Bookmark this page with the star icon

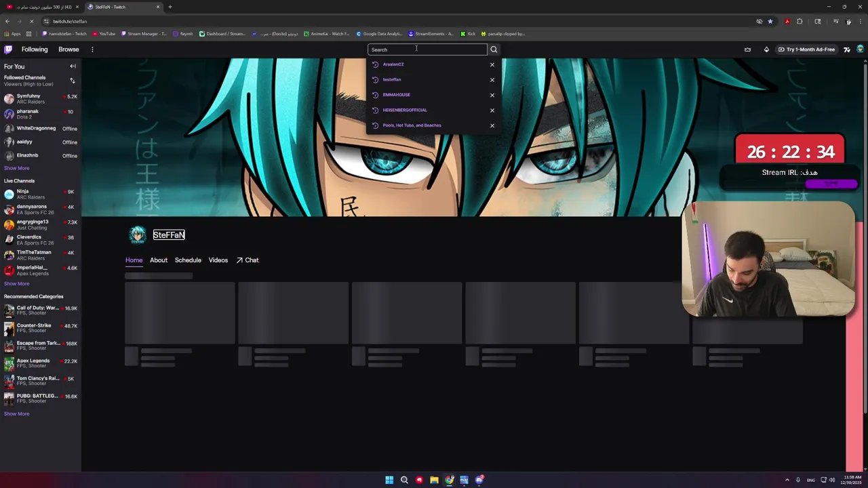click(x=770, y=21)
